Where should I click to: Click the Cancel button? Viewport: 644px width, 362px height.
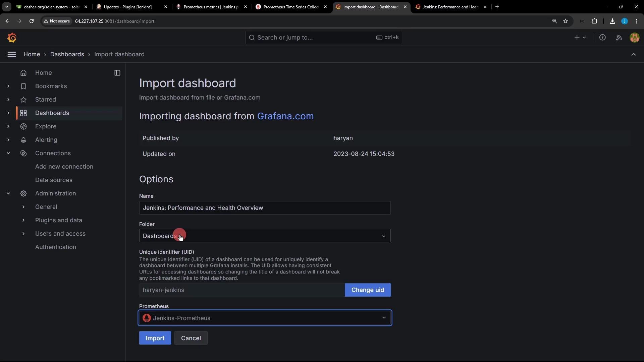pyautogui.click(x=191, y=338)
